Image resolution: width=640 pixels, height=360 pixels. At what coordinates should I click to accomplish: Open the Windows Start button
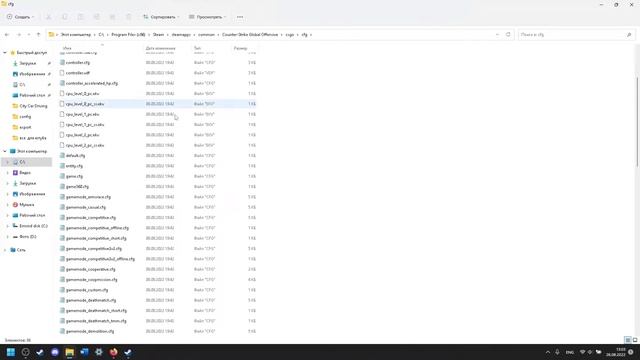coord(11,352)
